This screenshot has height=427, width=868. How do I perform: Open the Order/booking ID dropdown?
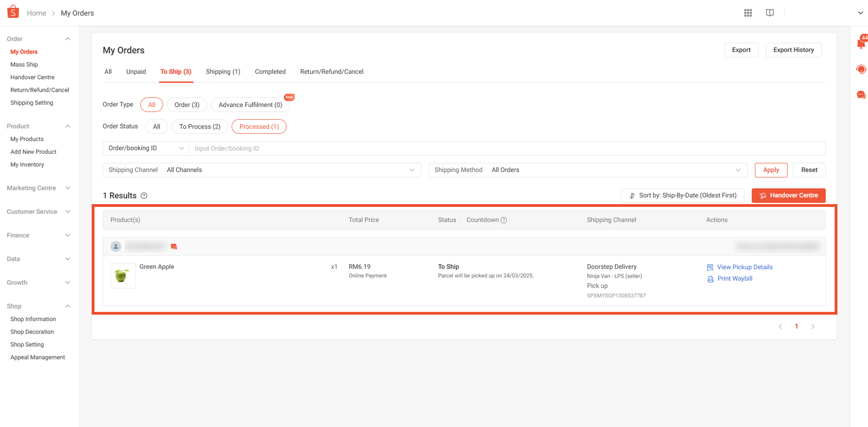146,148
